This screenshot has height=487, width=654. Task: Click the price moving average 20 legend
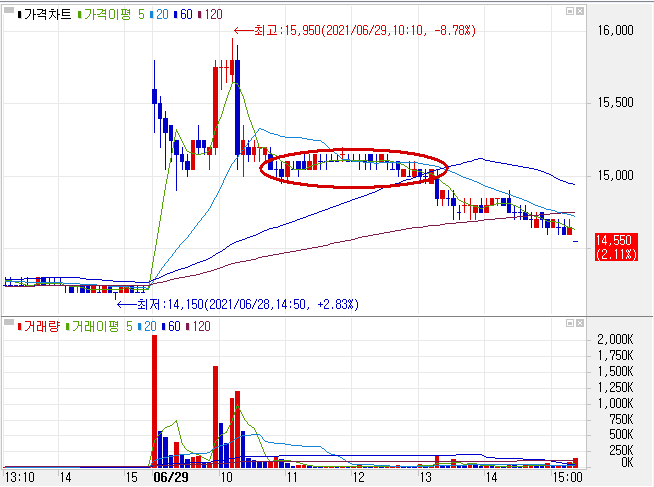(159, 15)
